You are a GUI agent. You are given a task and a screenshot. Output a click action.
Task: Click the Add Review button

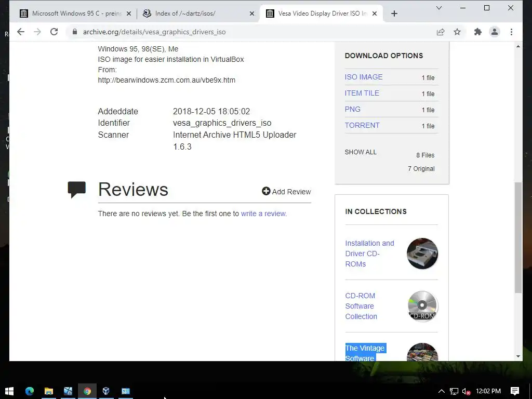(286, 192)
